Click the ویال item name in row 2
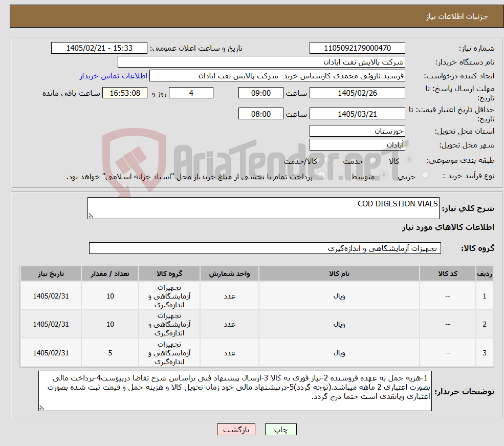 (x=339, y=325)
